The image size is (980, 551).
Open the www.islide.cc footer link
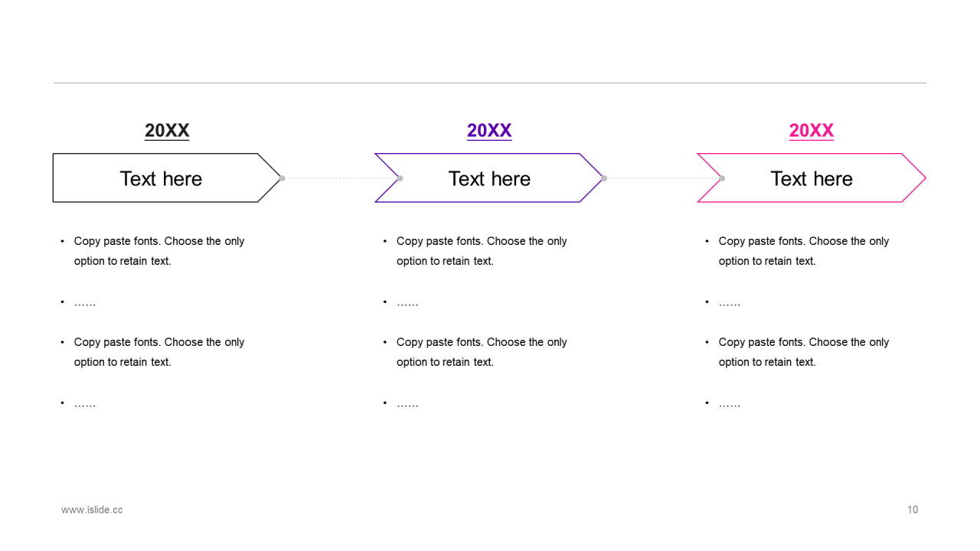point(92,510)
